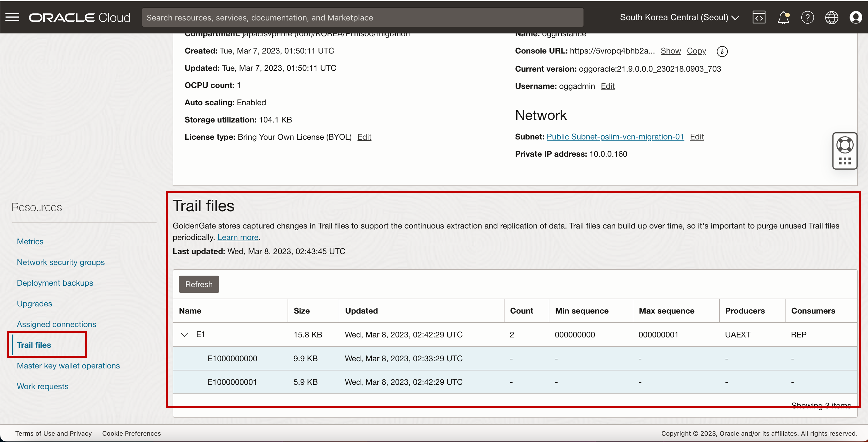Screen dimensions: 868x442
Task: Click the Console URL info icon
Action: click(x=722, y=51)
